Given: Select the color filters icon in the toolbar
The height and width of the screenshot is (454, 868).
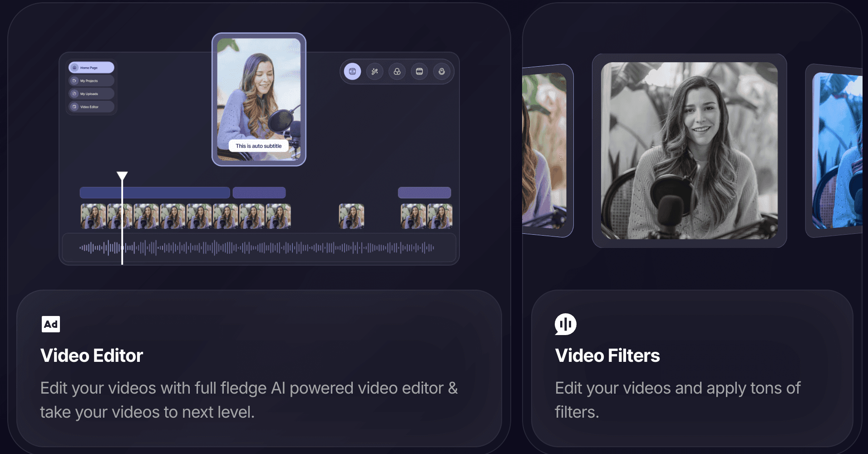Looking at the screenshot, I should tap(397, 71).
